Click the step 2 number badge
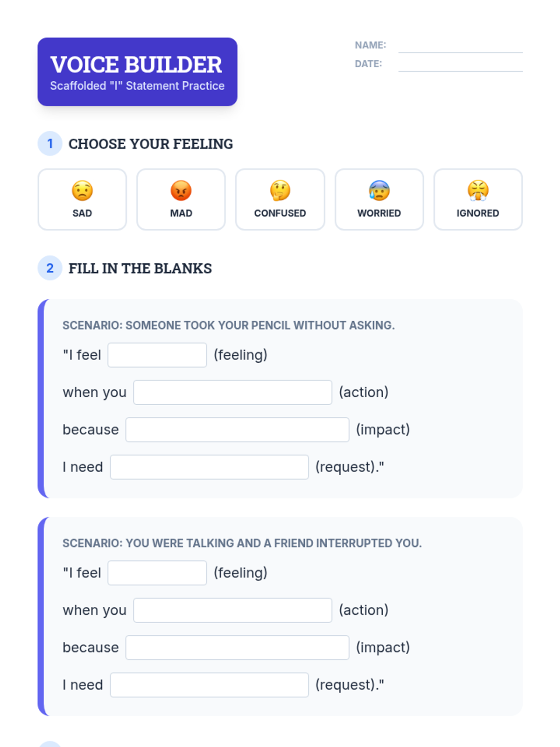 tap(50, 268)
